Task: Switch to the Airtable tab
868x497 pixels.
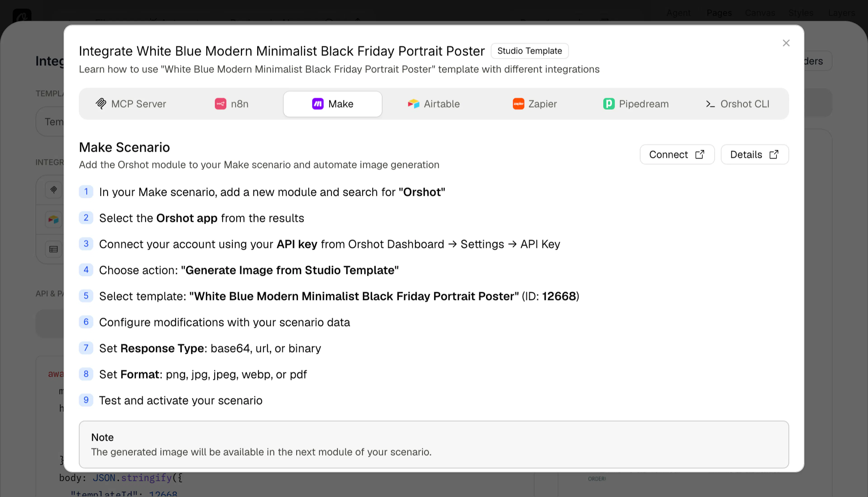Action: 434,104
